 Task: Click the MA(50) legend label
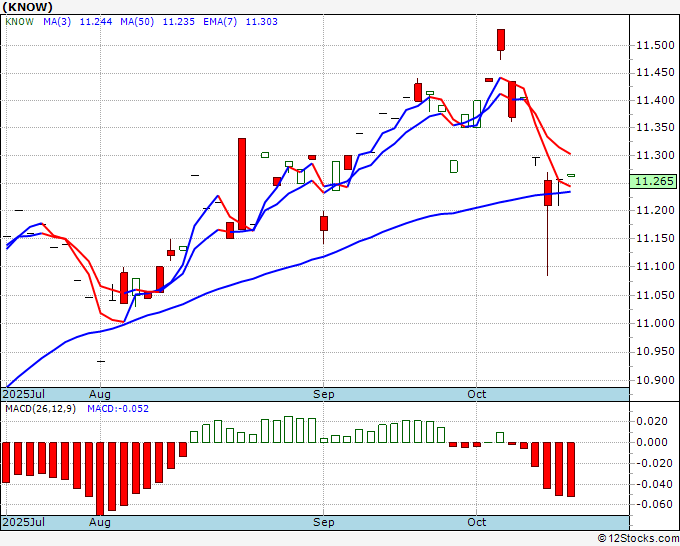[x=137, y=22]
